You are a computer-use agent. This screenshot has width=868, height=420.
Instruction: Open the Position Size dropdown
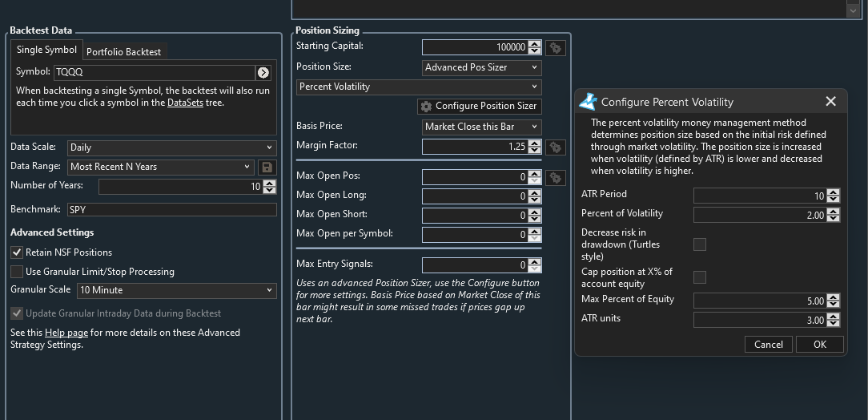(481, 67)
